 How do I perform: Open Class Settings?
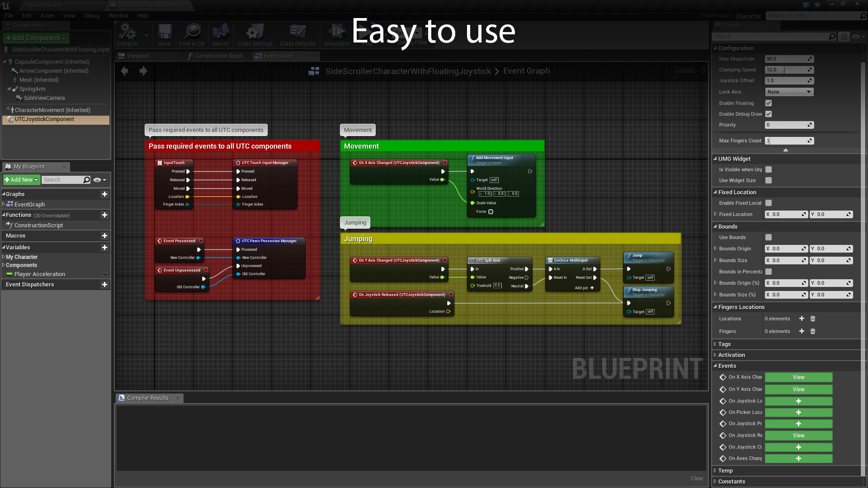click(x=255, y=34)
